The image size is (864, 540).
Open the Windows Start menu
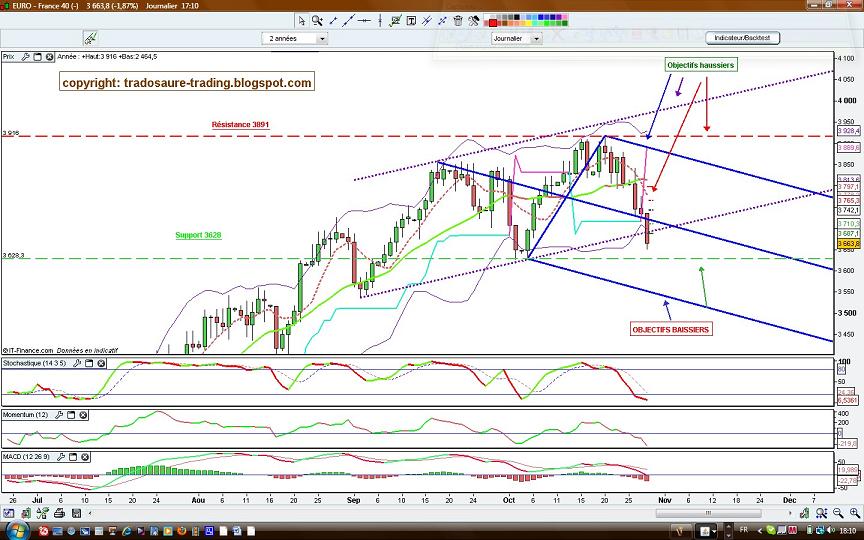point(18,531)
